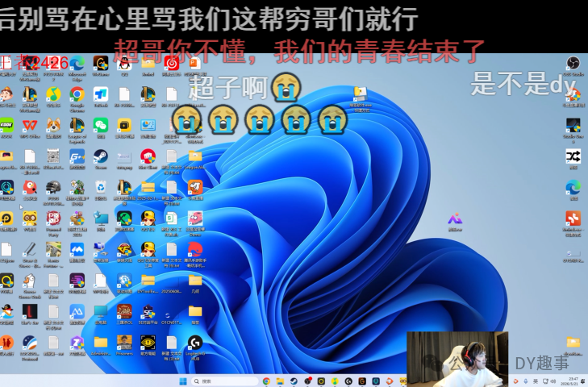Select the purple Z hexagon app icon
The image size is (588, 387).
77,346
